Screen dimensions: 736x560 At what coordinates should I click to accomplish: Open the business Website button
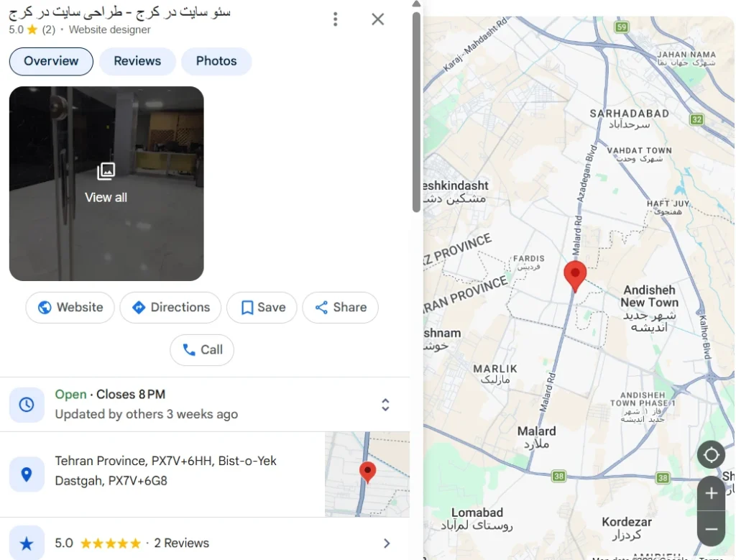point(70,308)
